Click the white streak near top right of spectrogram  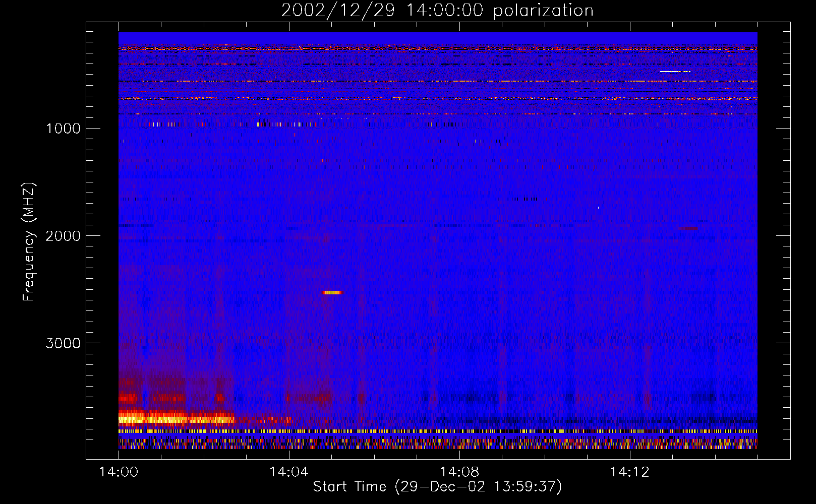pos(675,72)
